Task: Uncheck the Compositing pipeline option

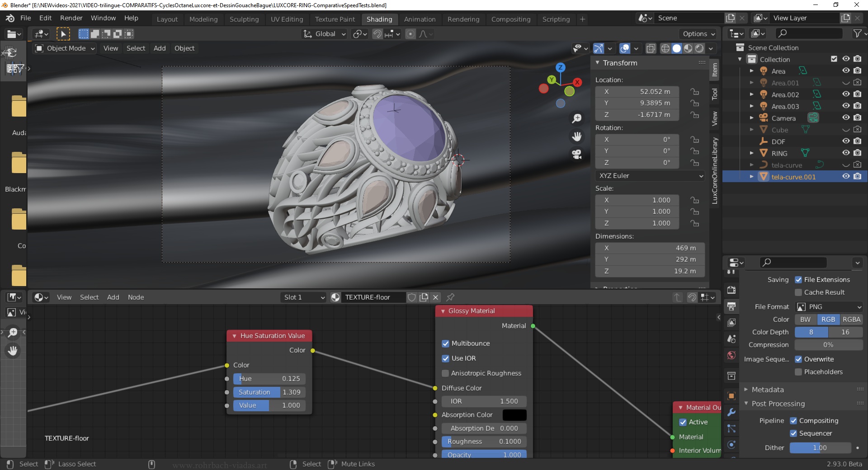Action: point(793,420)
